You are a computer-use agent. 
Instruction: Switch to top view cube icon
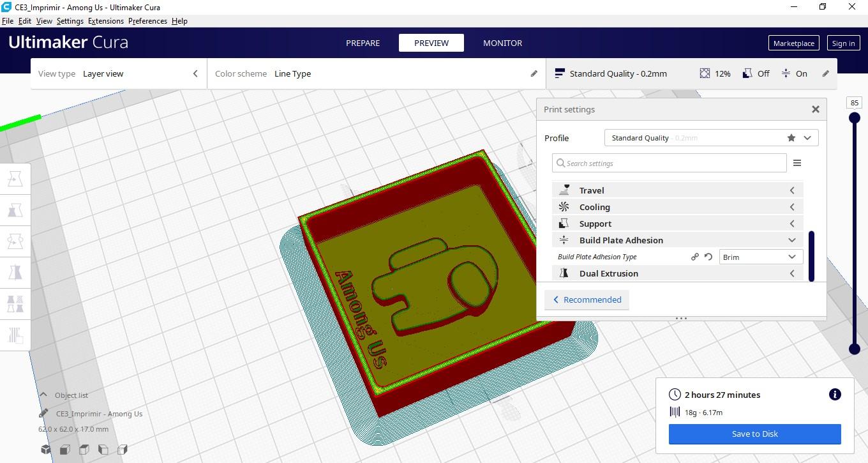[84, 450]
